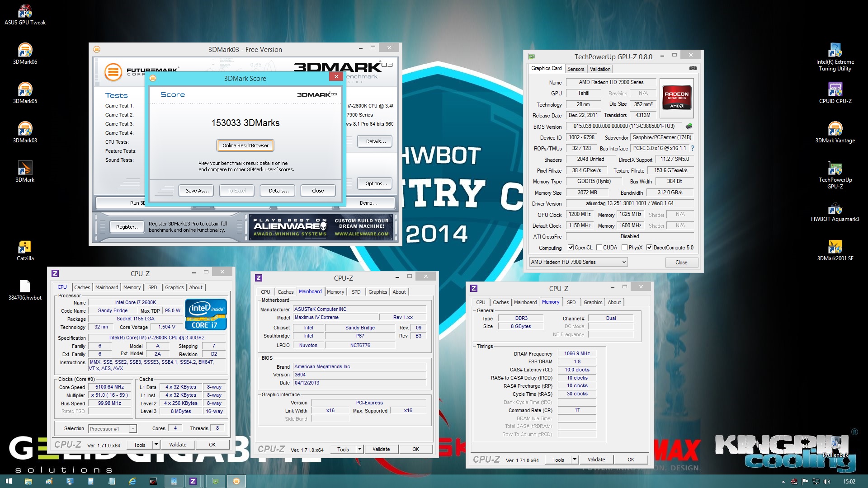Image resolution: width=868 pixels, height=488 pixels.
Task: Select the Memory tab in middle CPU-Z window
Action: (335, 292)
